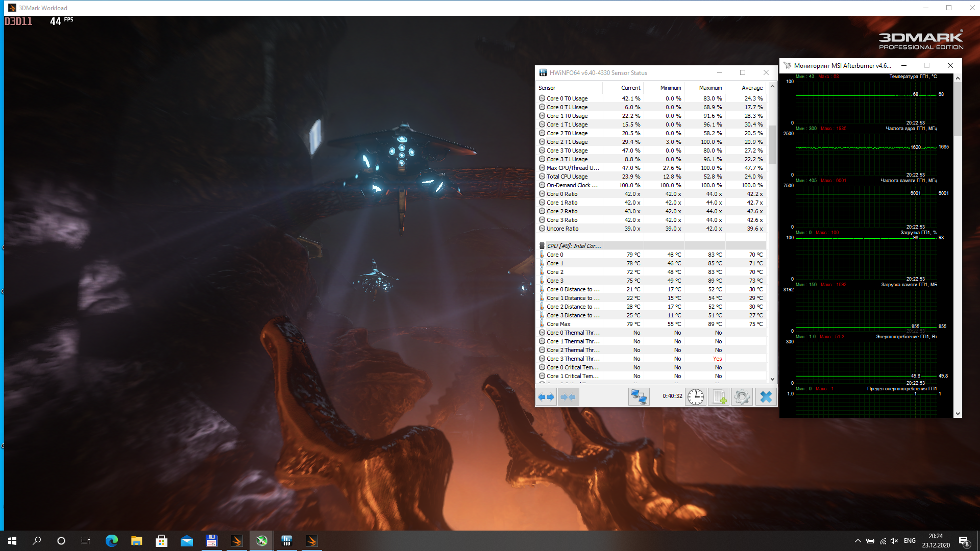Open Task View on the taskbar
The image size is (980, 551).
click(x=86, y=541)
